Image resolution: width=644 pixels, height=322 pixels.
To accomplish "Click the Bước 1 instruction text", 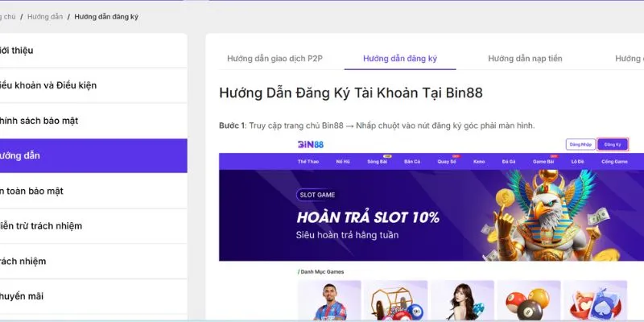I will (x=377, y=126).
